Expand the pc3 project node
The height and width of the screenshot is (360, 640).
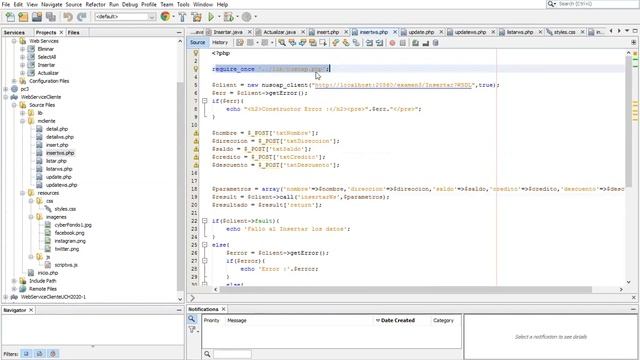tap(6, 89)
